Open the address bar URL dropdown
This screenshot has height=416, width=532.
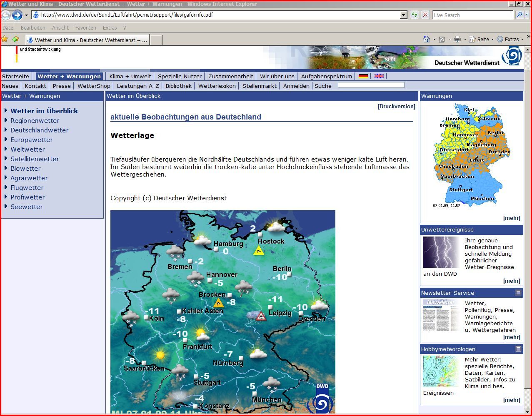click(x=403, y=15)
